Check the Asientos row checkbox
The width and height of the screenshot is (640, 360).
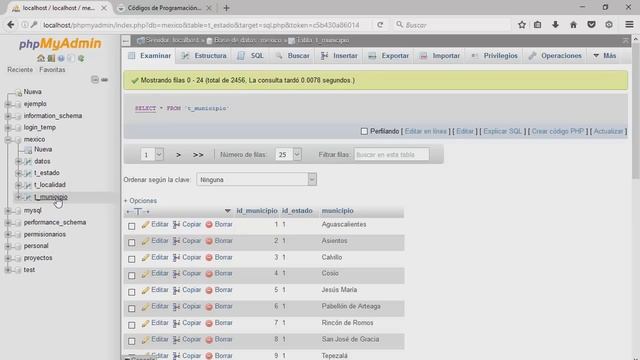click(x=131, y=242)
